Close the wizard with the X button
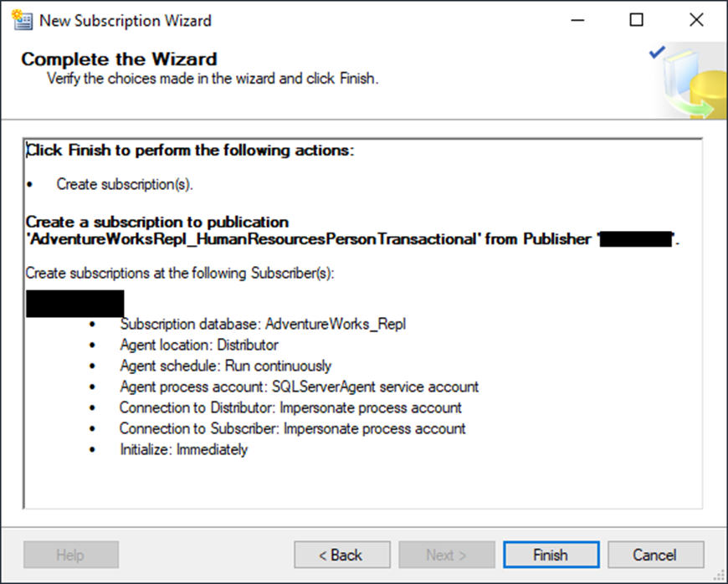Image resolution: width=728 pixels, height=584 pixels. [x=696, y=20]
